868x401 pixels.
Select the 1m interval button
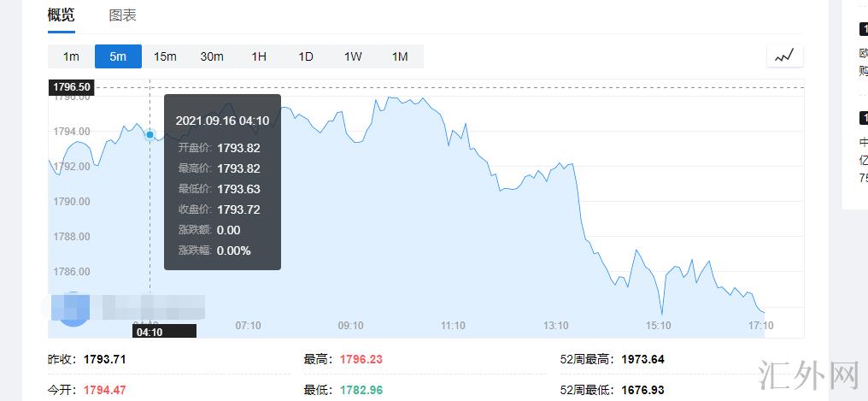coord(71,56)
